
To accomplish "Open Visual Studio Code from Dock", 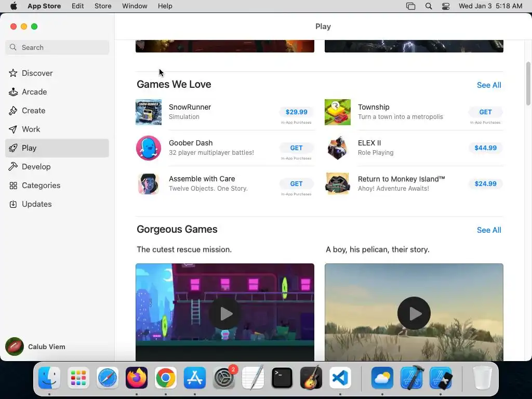I will (340, 378).
